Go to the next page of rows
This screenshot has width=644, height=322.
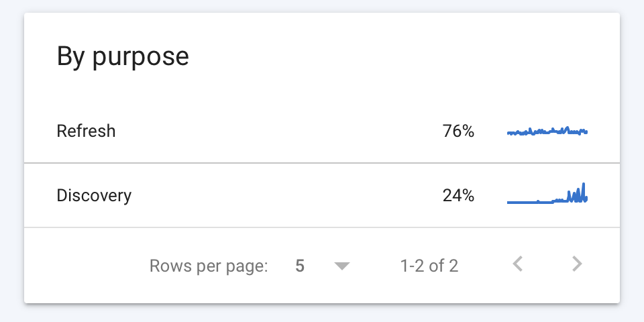(x=577, y=264)
